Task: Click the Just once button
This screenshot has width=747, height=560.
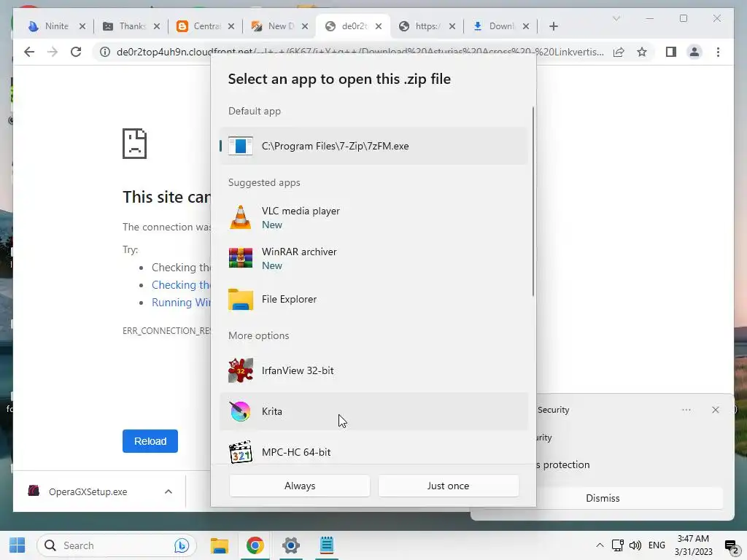Action: point(449,486)
